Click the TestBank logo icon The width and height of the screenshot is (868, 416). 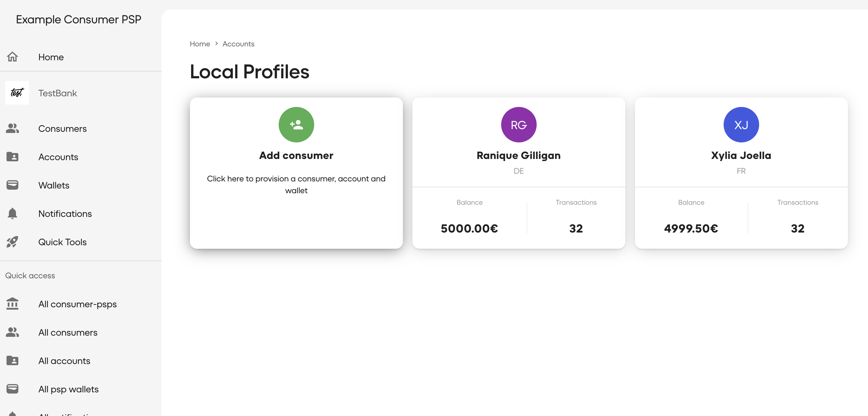[x=17, y=93]
